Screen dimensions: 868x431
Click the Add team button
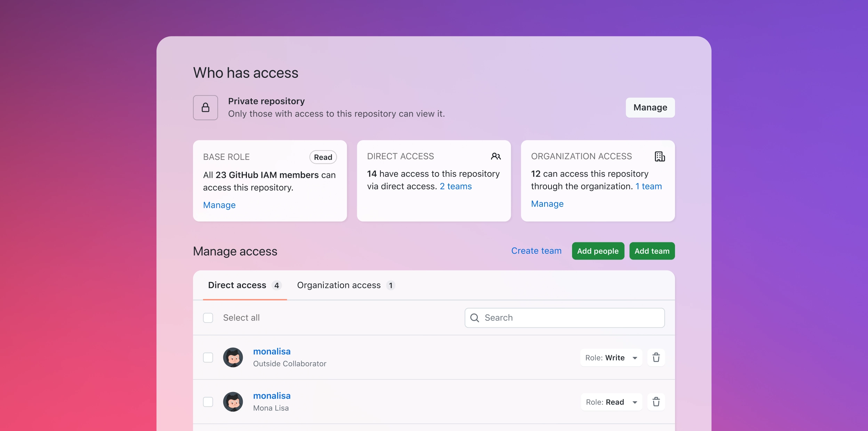coord(652,251)
